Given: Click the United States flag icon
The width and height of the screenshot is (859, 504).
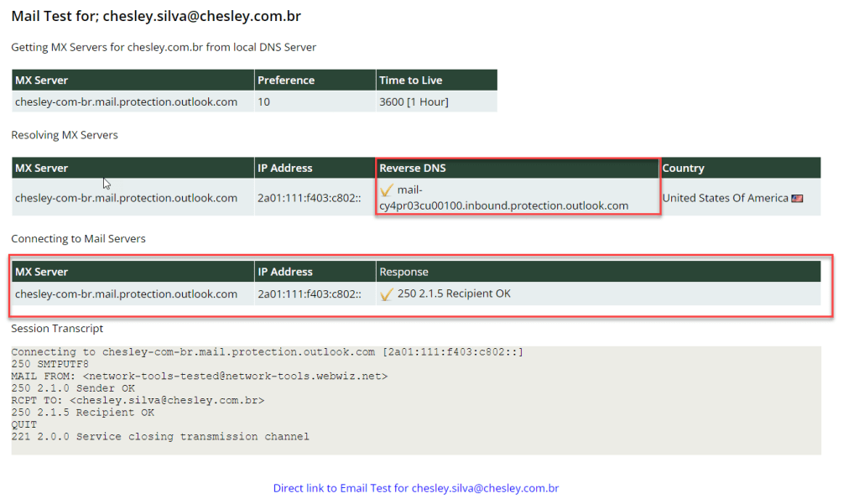Looking at the screenshot, I should coord(797,199).
